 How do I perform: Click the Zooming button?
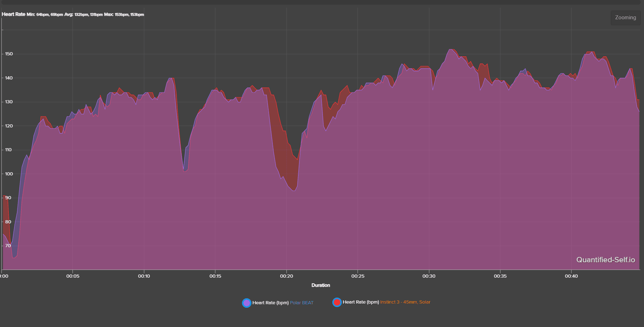pos(625,18)
